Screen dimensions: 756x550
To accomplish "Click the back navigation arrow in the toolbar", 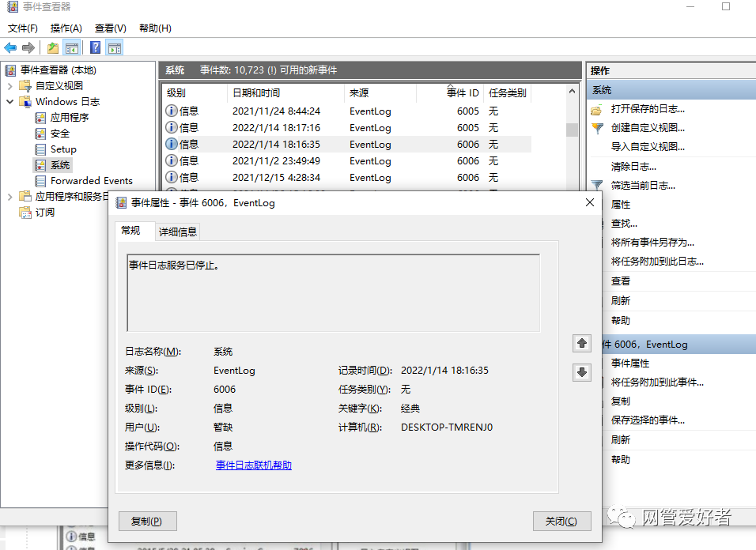I will click(9, 47).
